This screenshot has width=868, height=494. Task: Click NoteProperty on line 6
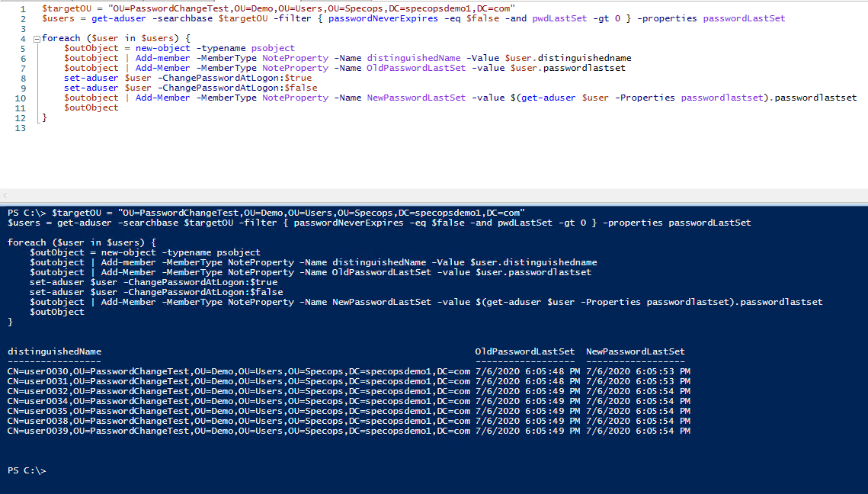coord(295,57)
